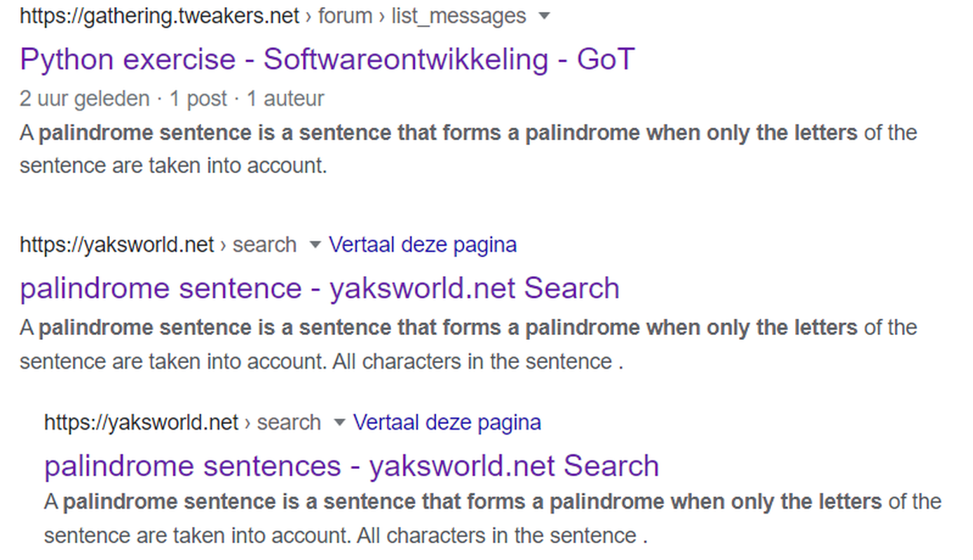Expand dropdown arrow above "palindrome sentence" title

315,245
